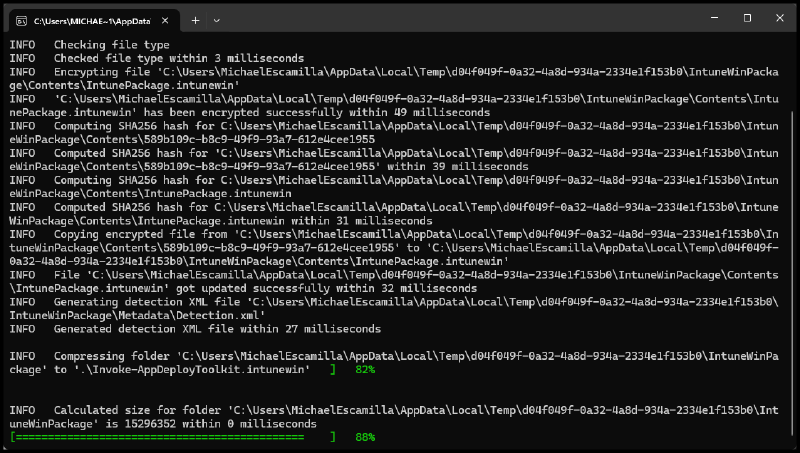Click the terminal icon on the active tab

20,20
